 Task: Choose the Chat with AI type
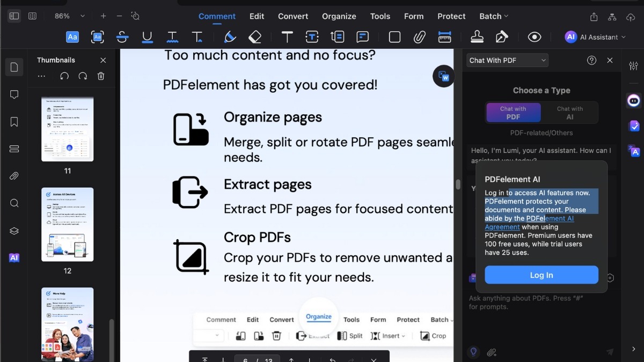click(569, 113)
